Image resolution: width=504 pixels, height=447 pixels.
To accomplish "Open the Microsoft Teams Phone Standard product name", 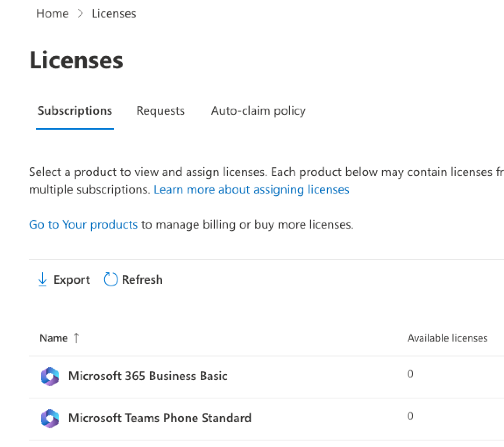I will tap(160, 418).
